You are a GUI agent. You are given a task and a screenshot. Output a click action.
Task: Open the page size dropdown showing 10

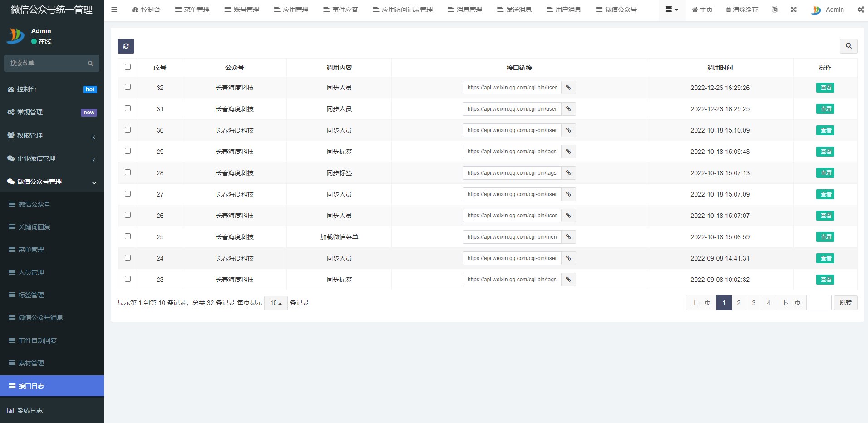(x=276, y=303)
